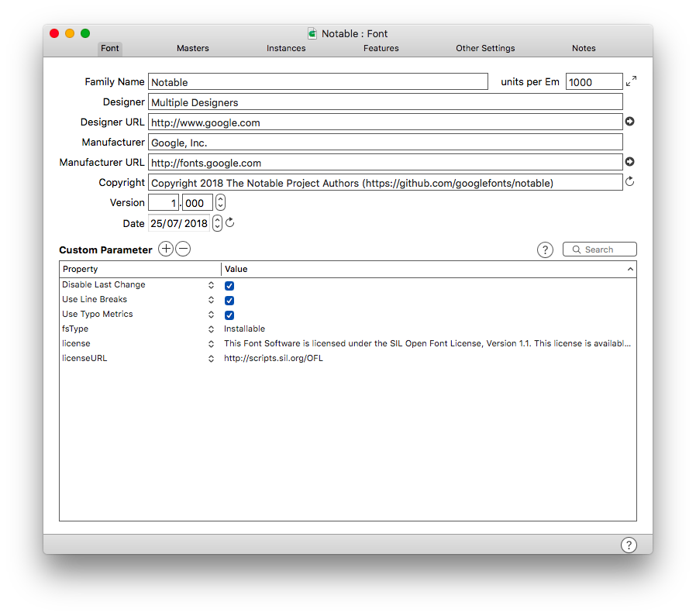Switch to the Font tab
Viewport: 696px width, 616px height.
109,48
